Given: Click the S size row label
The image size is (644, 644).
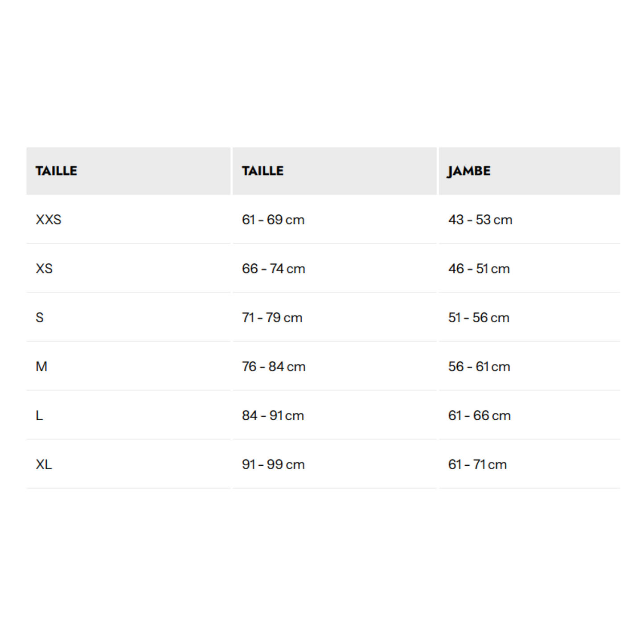Looking at the screenshot, I should coord(40,318).
